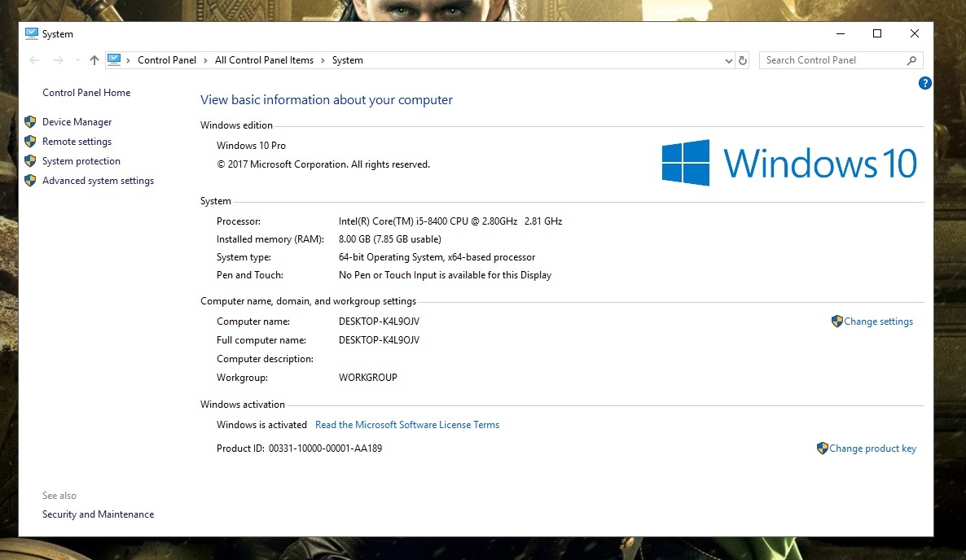Go up one level with the up arrow
Screen dimensions: 966x560
click(x=94, y=60)
